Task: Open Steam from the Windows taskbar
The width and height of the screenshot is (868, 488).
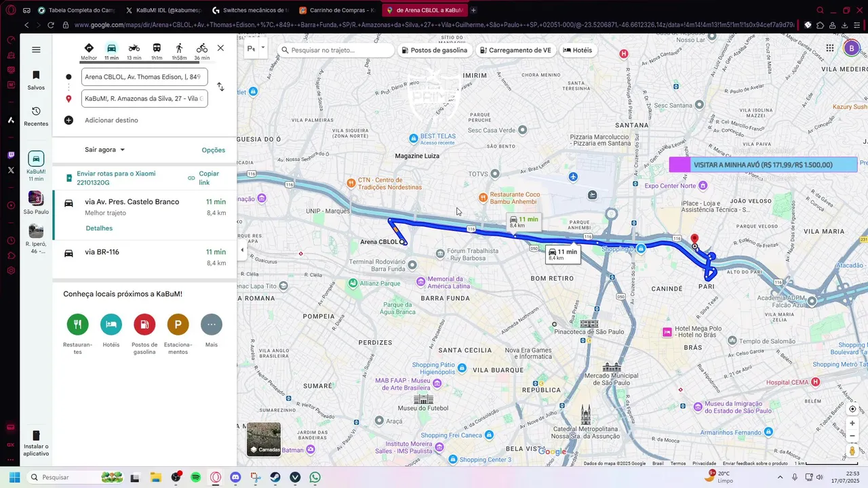Action: click(275, 477)
